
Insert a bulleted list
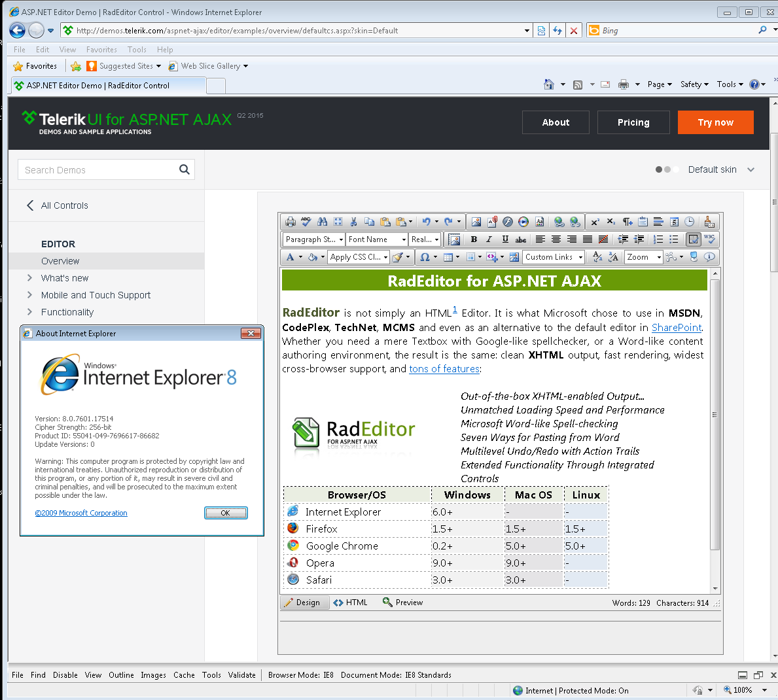click(674, 239)
